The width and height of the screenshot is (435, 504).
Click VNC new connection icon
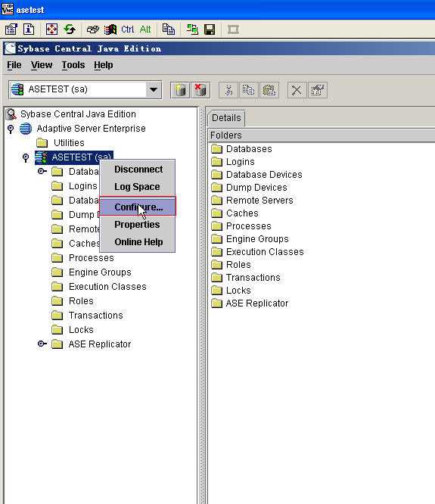[x=192, y=30]
